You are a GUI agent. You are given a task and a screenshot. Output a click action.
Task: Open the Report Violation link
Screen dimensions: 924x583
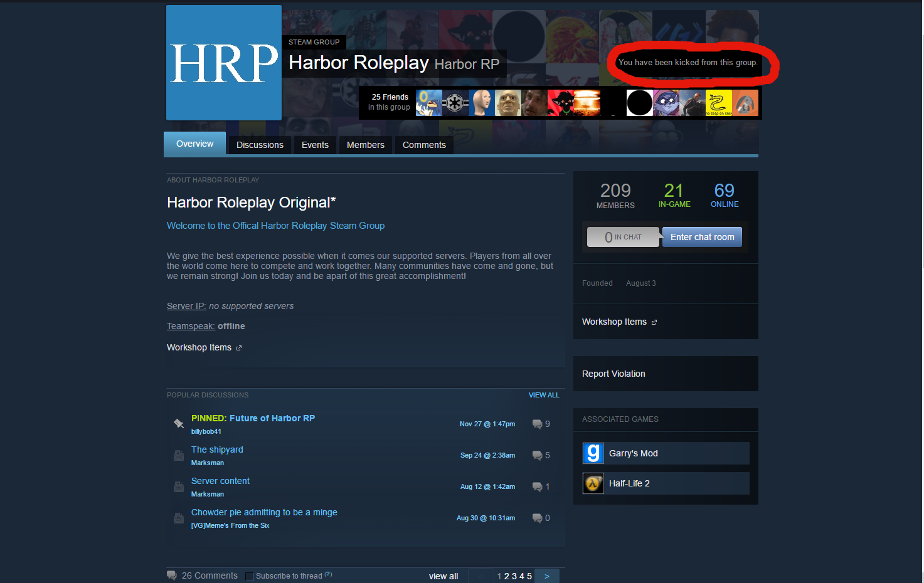pos(613,374)
